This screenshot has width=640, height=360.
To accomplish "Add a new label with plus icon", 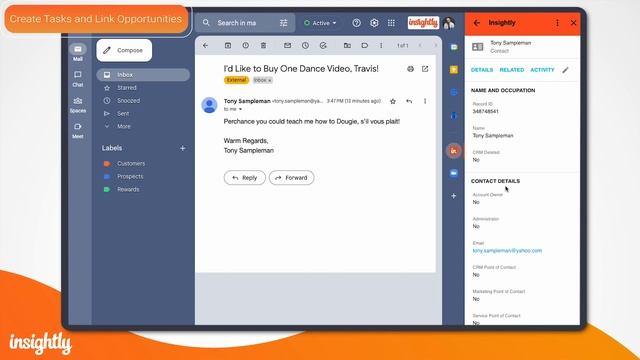I will [183, 148].
